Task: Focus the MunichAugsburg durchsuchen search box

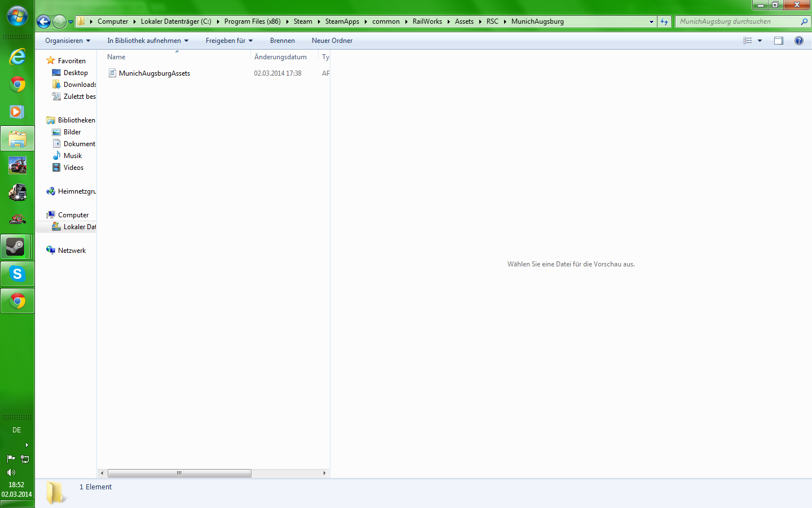Action: [x=737, y=21]
